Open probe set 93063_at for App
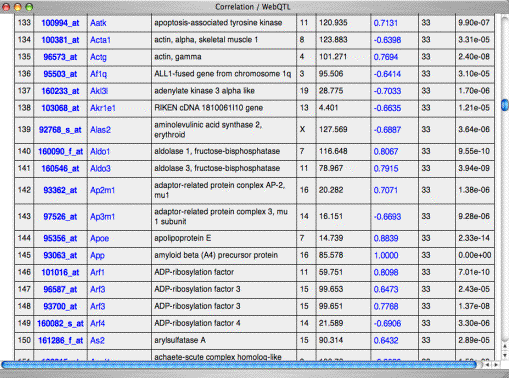This screenshot has height=378, width=509. coord(60,255)
